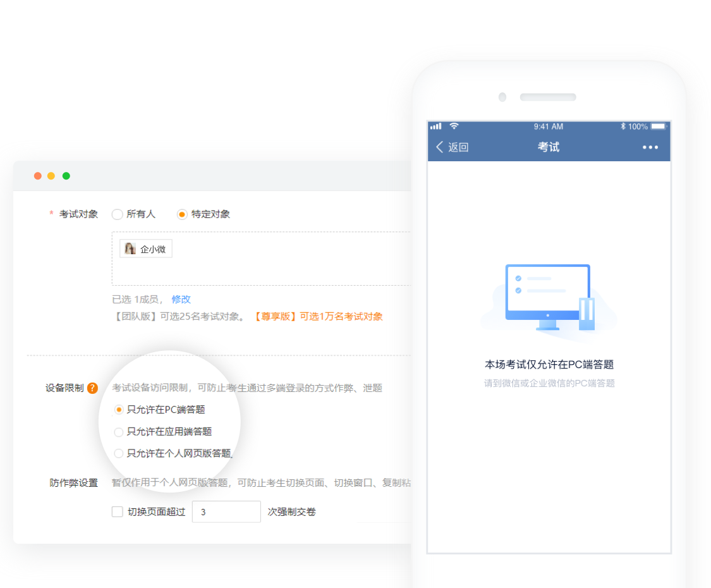The width and height of the screenshot is (711, 588).
Task: Select the 特定对象 radio option
Action: [182, 214]
